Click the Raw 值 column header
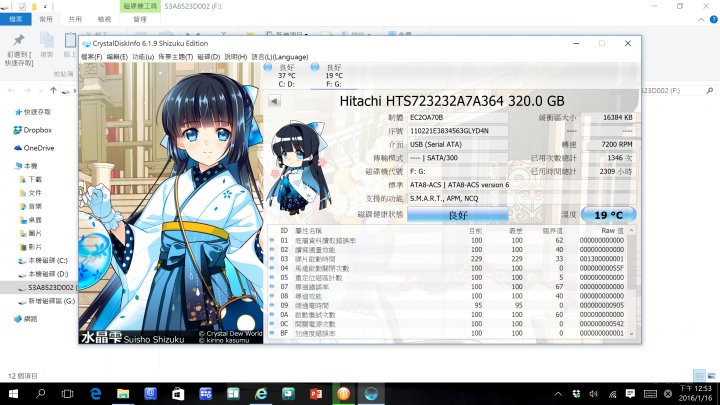This screenshot has height=405, width=720. point(612,231)
